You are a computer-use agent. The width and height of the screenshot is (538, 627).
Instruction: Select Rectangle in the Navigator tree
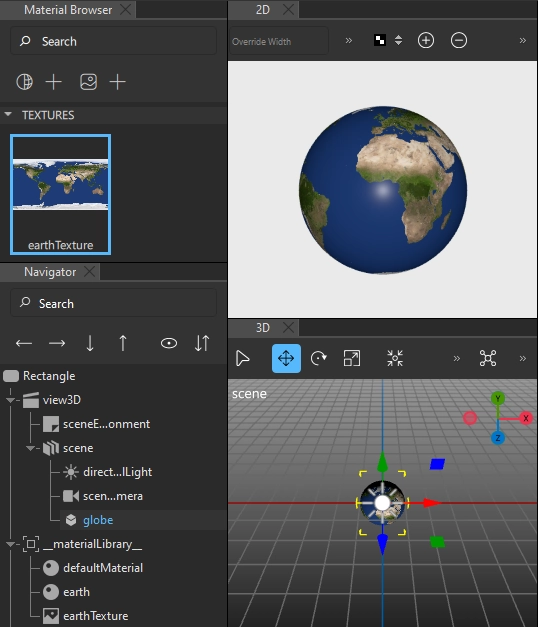coord(49,376)
